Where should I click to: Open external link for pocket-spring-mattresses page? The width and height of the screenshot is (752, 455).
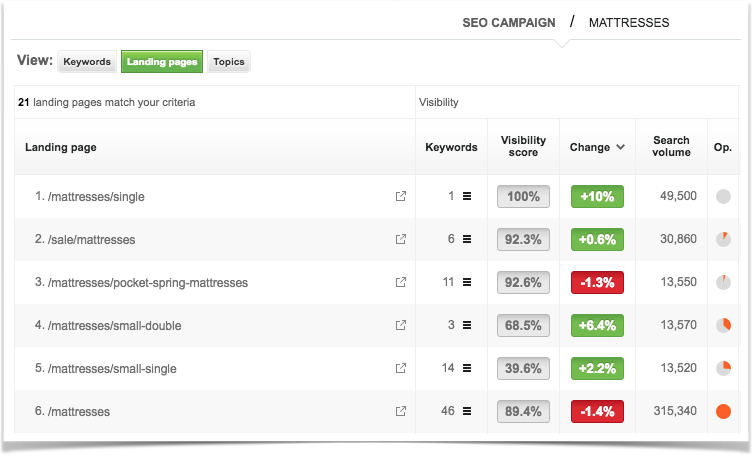coord(401,283)
